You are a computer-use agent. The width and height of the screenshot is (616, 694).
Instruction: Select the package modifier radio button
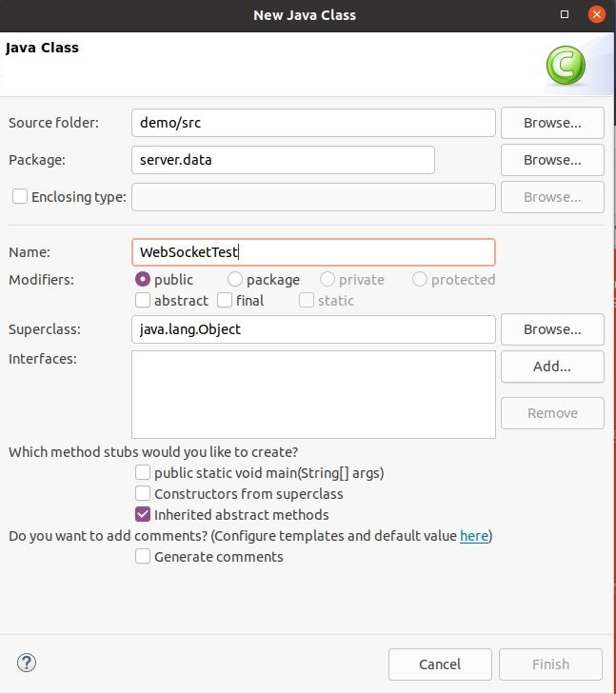(234, 279)
